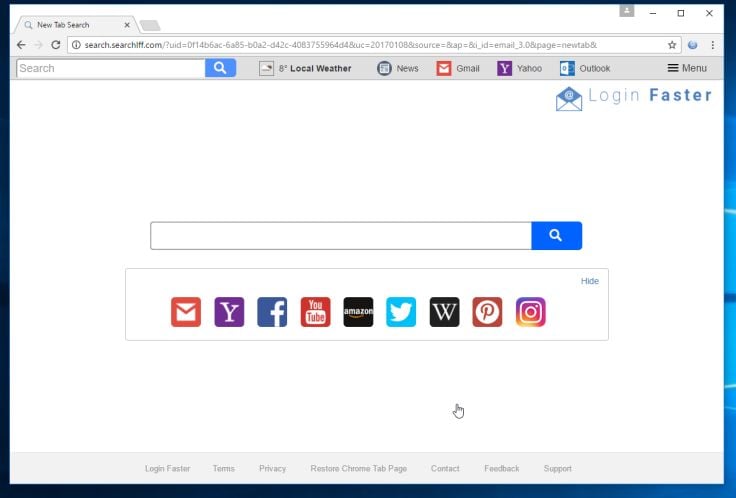The image size is (736, 498).
Task: Open the Terms footer link
Action: (223, 468)
